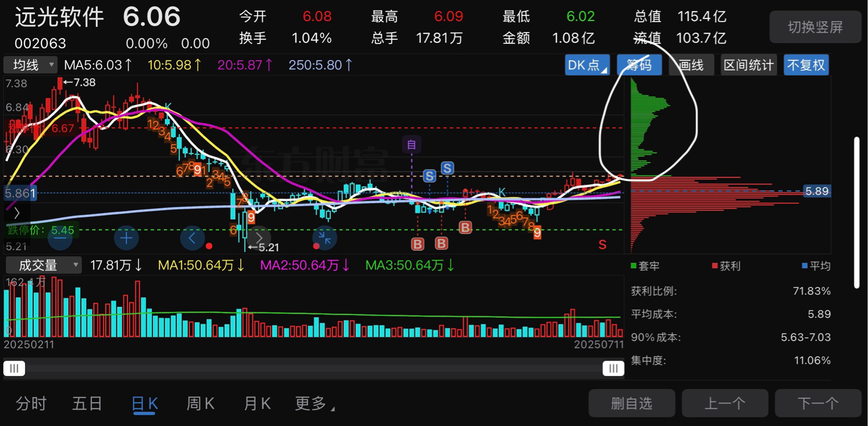Tap the 7.38 high price annotation
This screenshot has width=868, height=426.
[79, 82]
